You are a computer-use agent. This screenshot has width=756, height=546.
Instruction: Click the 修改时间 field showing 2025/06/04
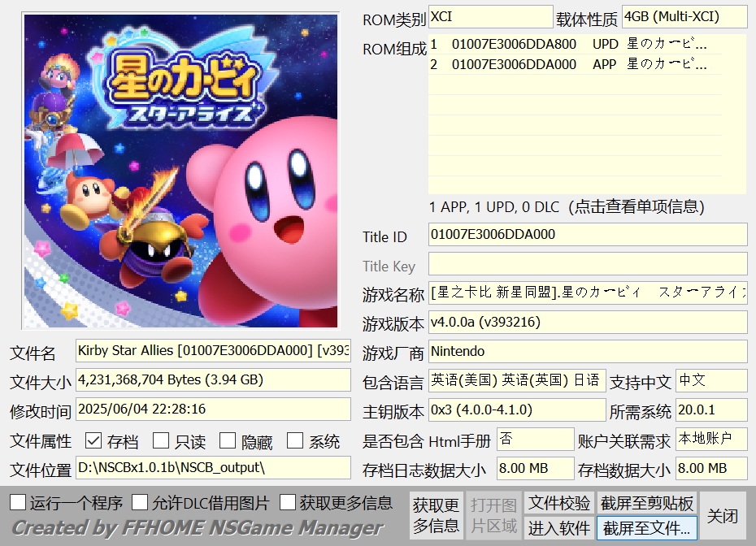[213, 409]
